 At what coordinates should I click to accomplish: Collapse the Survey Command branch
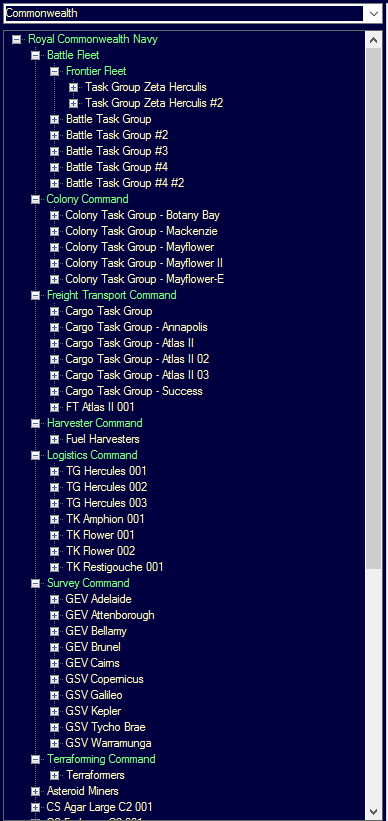click(36, 583)
